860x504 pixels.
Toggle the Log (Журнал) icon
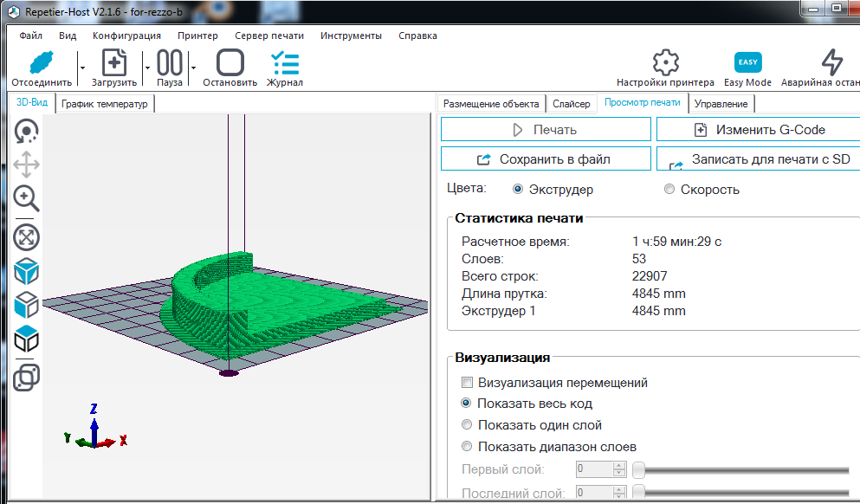coord(285,62)
